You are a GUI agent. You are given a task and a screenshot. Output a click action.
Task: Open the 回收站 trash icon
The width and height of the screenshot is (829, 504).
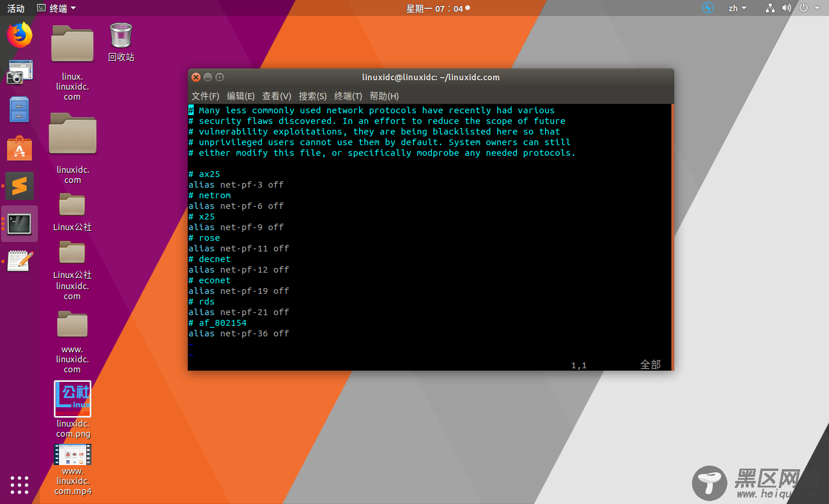pyautogui.click(x=121, y=42)
